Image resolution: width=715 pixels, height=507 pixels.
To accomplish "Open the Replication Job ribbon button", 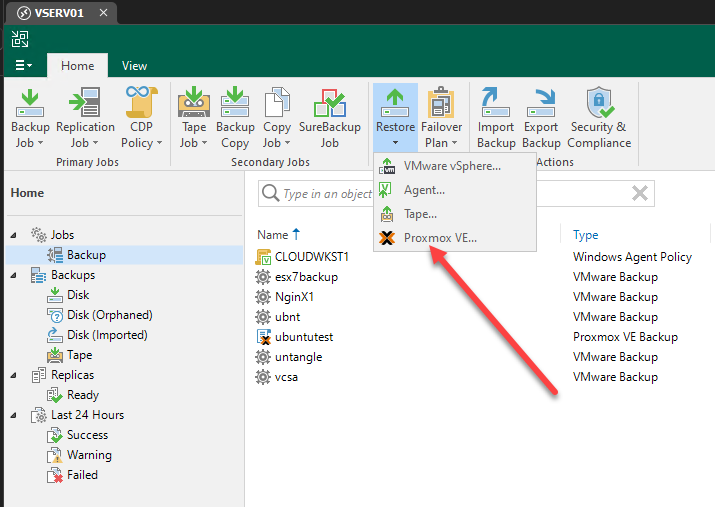I will coord(85,118).
